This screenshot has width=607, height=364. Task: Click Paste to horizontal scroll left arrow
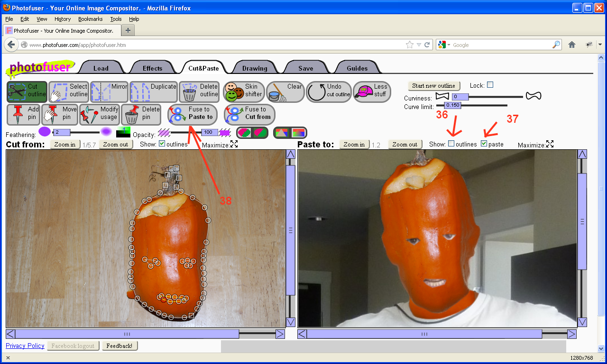pos(302,334)
